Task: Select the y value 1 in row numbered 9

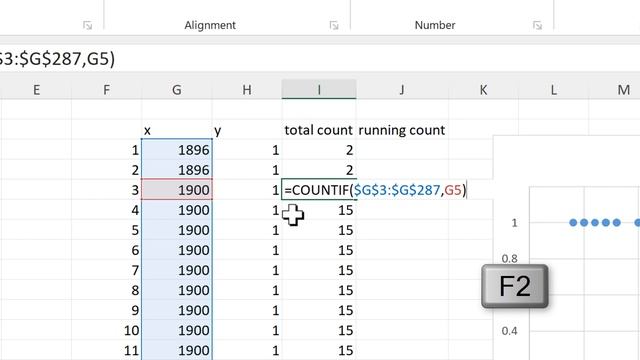Action: coord(247,310)
